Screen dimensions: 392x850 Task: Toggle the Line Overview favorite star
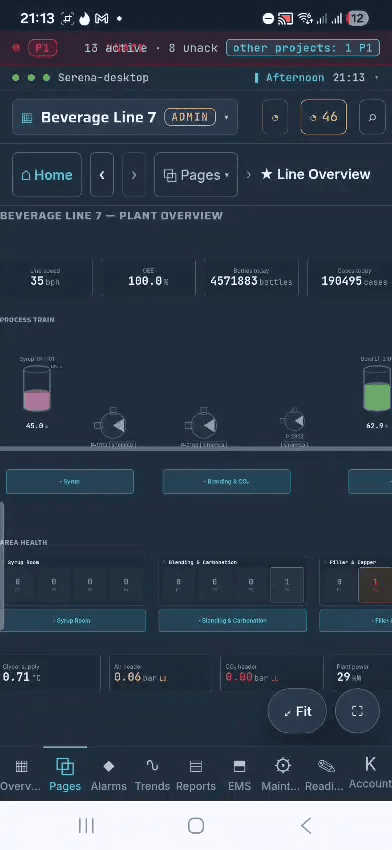point(266,174)
